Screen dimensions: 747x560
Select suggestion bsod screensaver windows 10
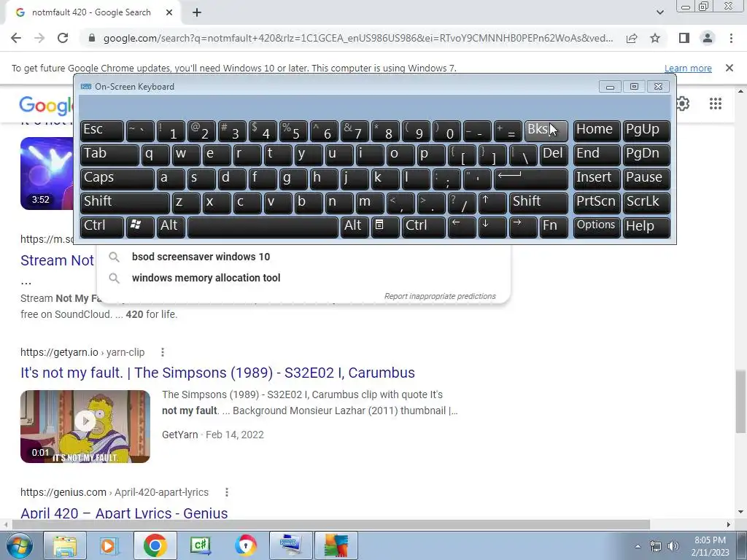[304, 257]
